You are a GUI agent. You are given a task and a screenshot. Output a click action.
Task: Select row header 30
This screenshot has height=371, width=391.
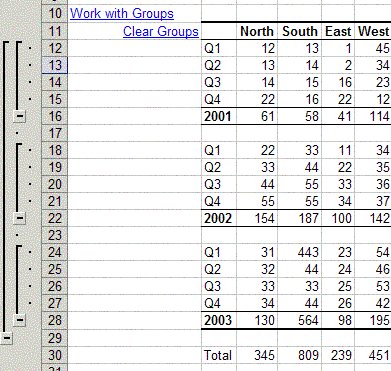click(55, 355)
